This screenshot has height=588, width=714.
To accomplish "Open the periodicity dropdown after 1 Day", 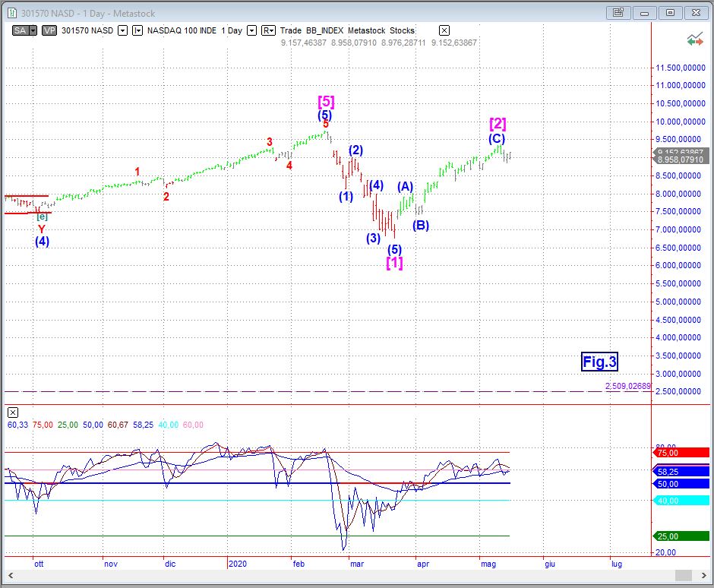I will (x=251, y=30).
